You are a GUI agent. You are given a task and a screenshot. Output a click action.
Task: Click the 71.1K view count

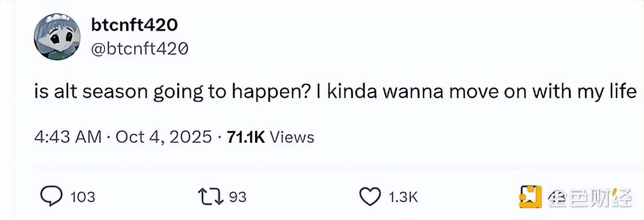click(246, 137)
